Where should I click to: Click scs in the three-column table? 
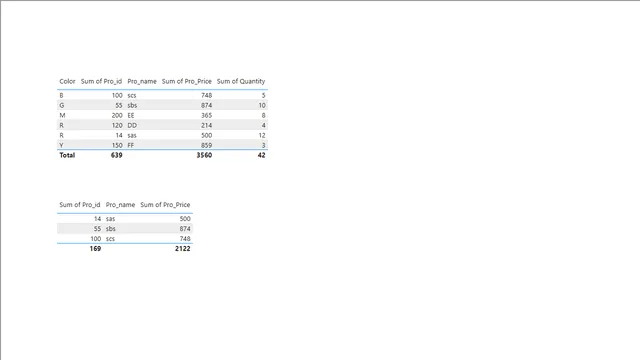110,239
